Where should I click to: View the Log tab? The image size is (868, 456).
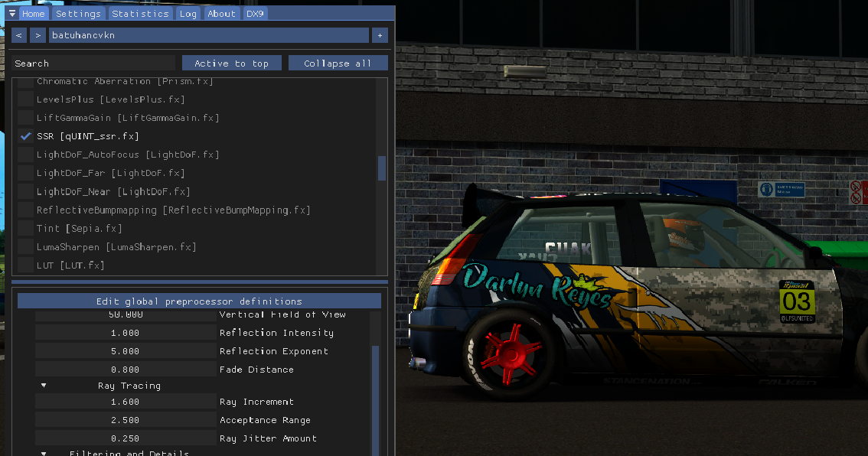(188, 13)
